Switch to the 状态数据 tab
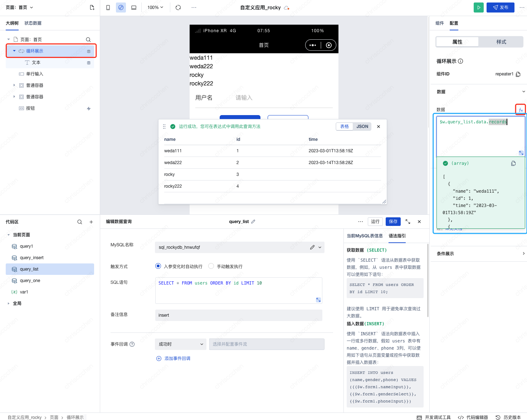This screenshot has height=420, width=527. [33, 23]
